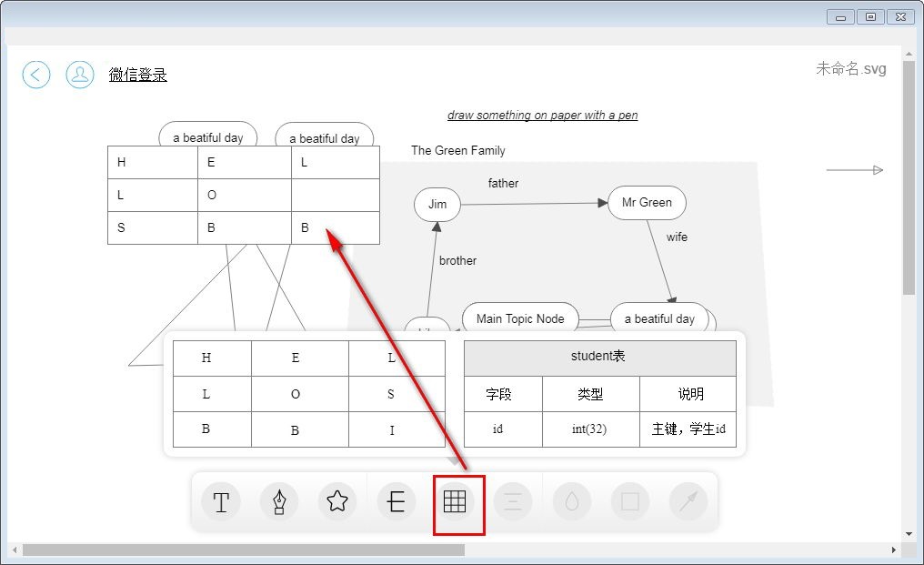Go back with the left arrow button
This screenshot has height=565, width=924.
36,75
